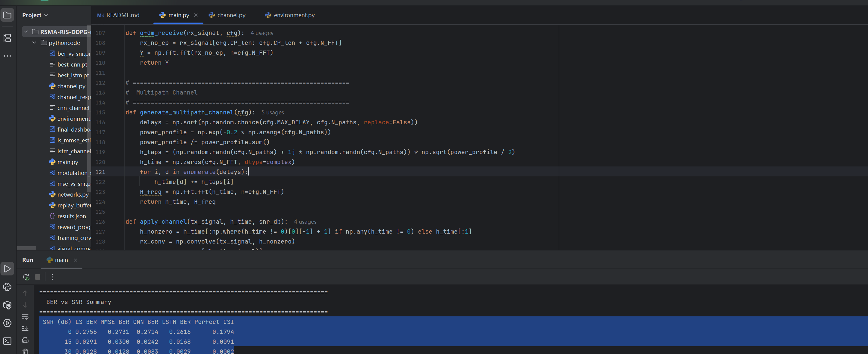Stop the running main process
Image resolution: width=868 pixels, height=354 pixels.
click(38, 277)
